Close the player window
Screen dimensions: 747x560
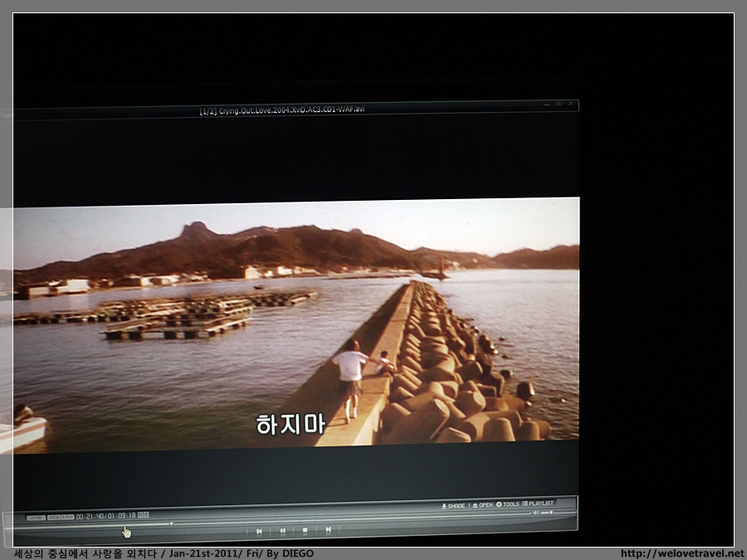pos(571,104)
